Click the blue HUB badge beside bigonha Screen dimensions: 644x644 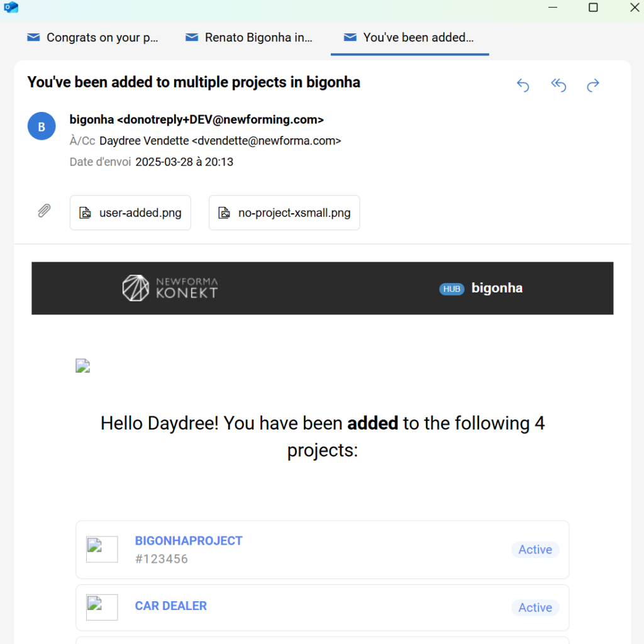tap(452, 289)
